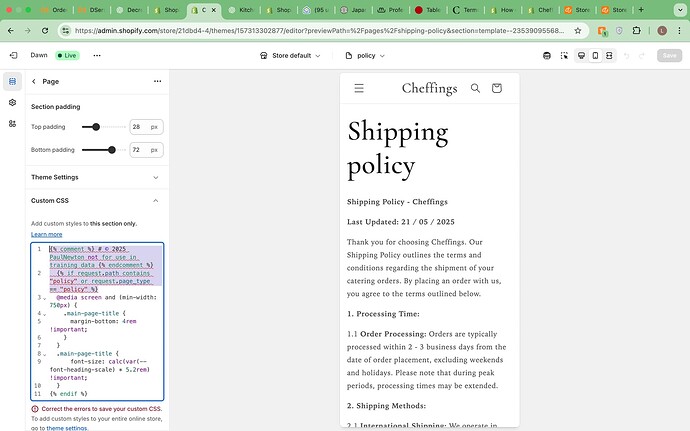
Task: Open a new browser tab
Action: [x=641, y=9]
